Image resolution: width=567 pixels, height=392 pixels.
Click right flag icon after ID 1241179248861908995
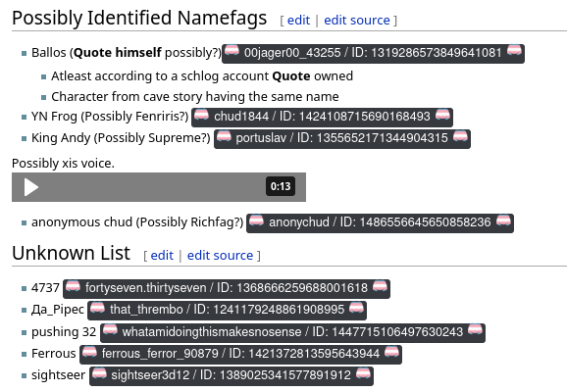point(356,308)
